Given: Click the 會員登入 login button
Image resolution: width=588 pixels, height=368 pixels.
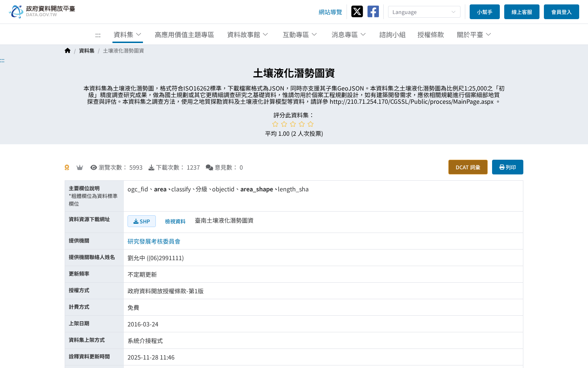Looking at the screenshot, I should (562, 12).
